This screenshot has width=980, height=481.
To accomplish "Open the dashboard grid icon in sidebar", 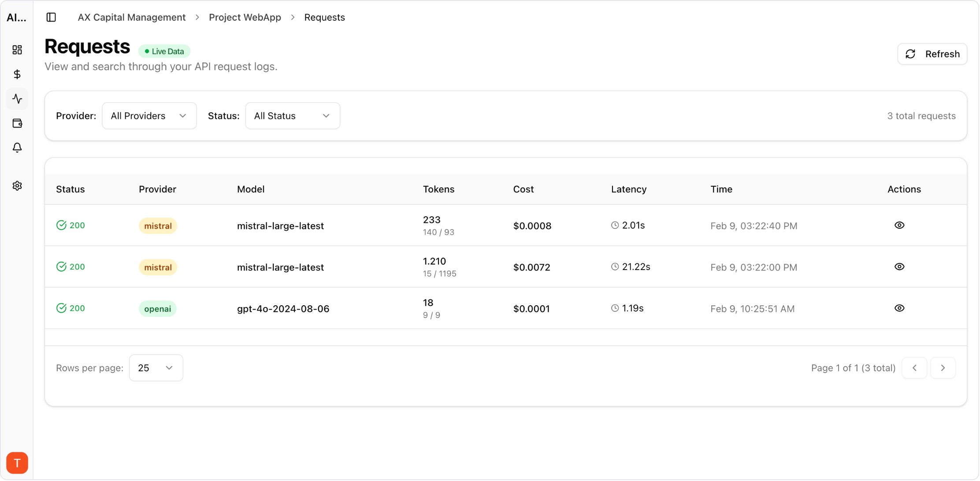I will [17, 50].
